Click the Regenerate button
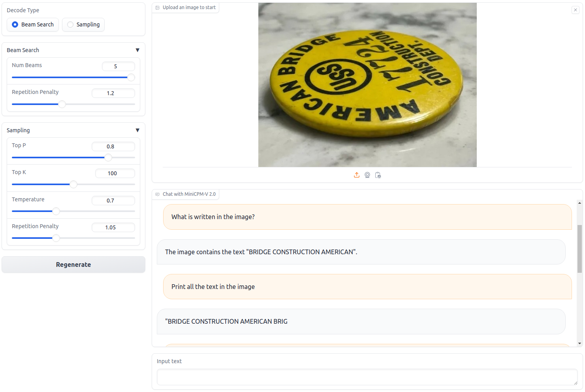The height and width of the screenshot is (392, 585). pos(73,264)
